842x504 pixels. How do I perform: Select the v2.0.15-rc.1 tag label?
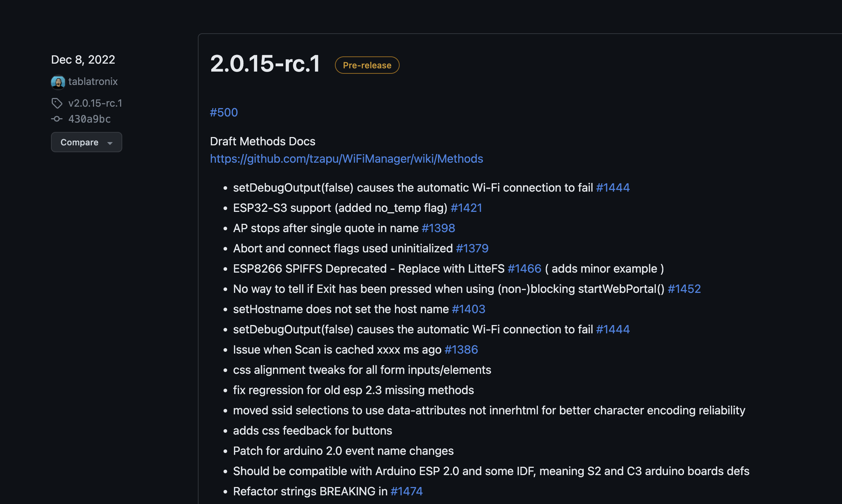(95, 103)
